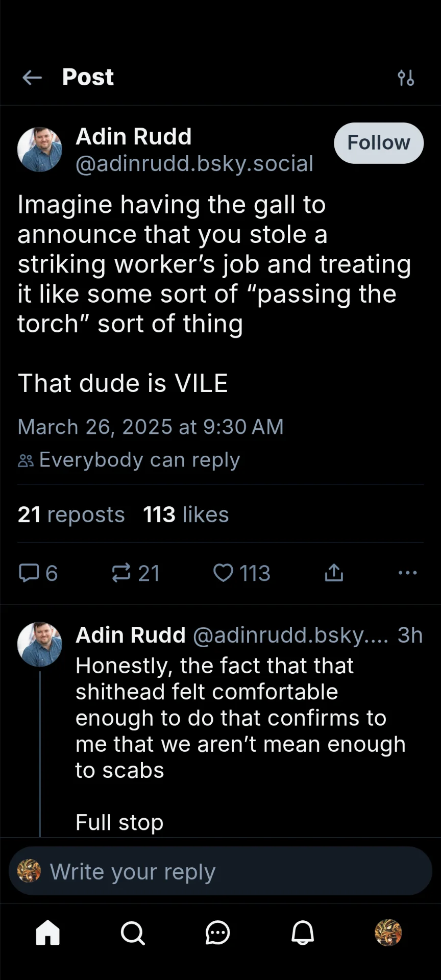Screen dimensions: 441x980
Task: Share the post using share icon
Action: click(334, 573)
